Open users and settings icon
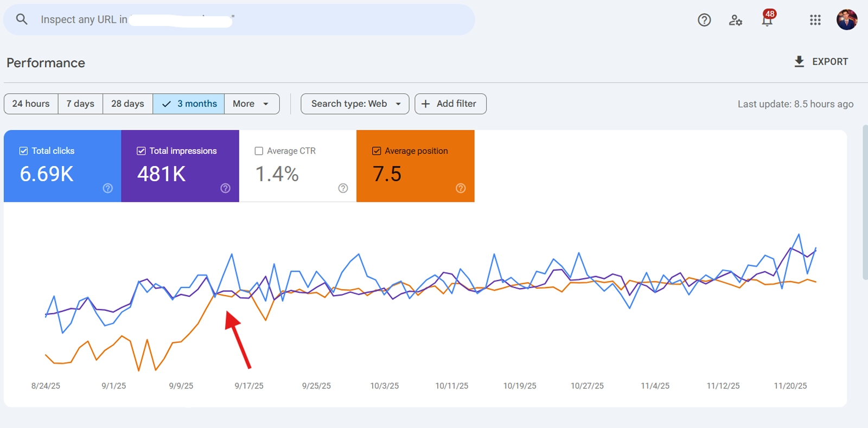This screenshot has height=428, width=868. (x=735, y=20)
